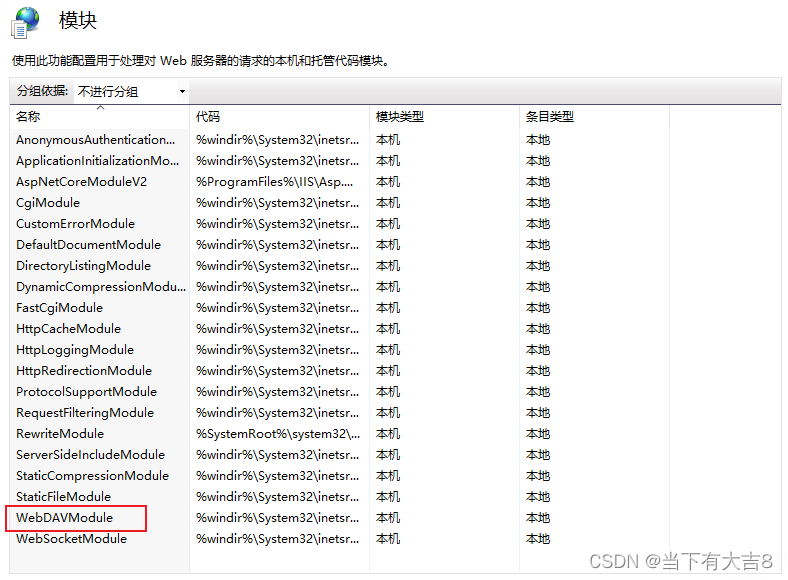Select the CustomErrorModule entry
Screen dimensions: 788x580
pos(75,224)
